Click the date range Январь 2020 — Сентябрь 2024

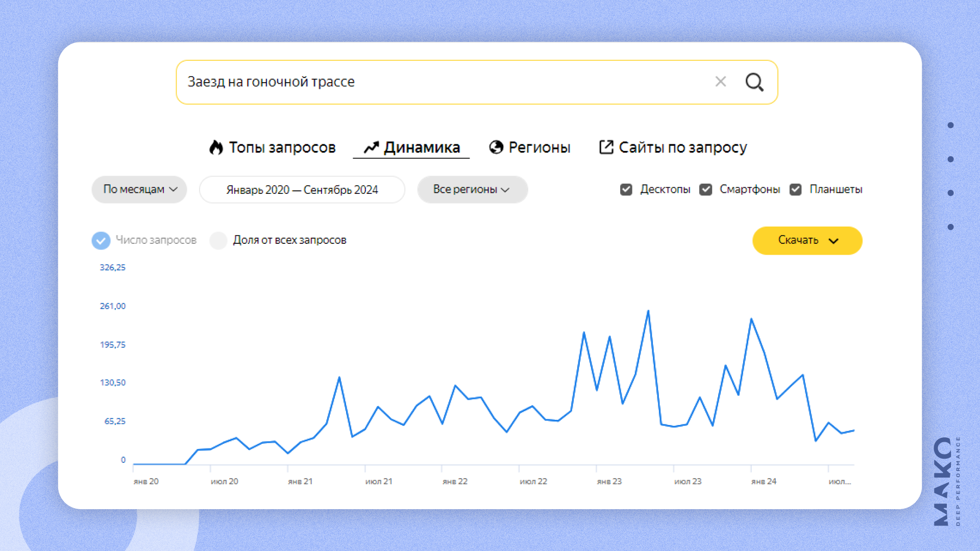click(302, 190)
